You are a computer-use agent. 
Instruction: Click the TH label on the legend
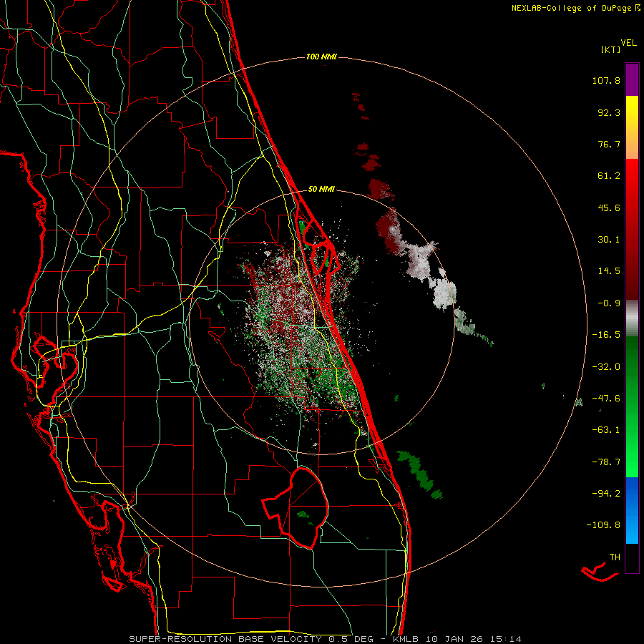(615, 557)
